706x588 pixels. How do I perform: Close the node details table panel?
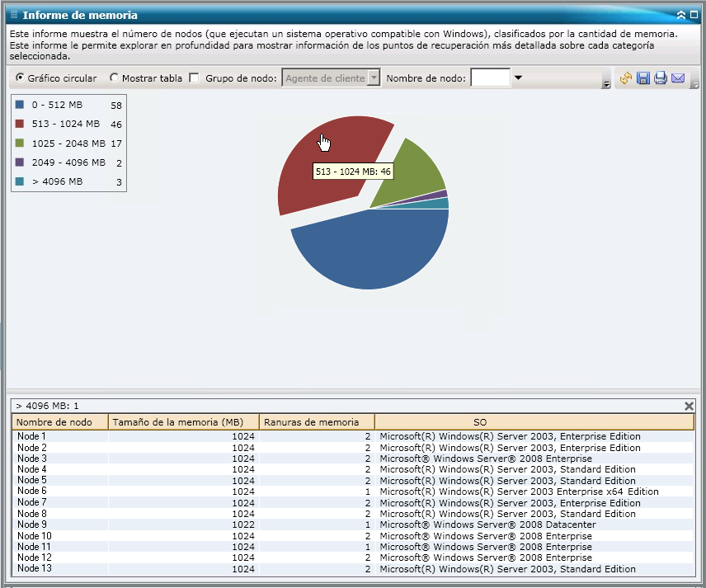point(690,406)
